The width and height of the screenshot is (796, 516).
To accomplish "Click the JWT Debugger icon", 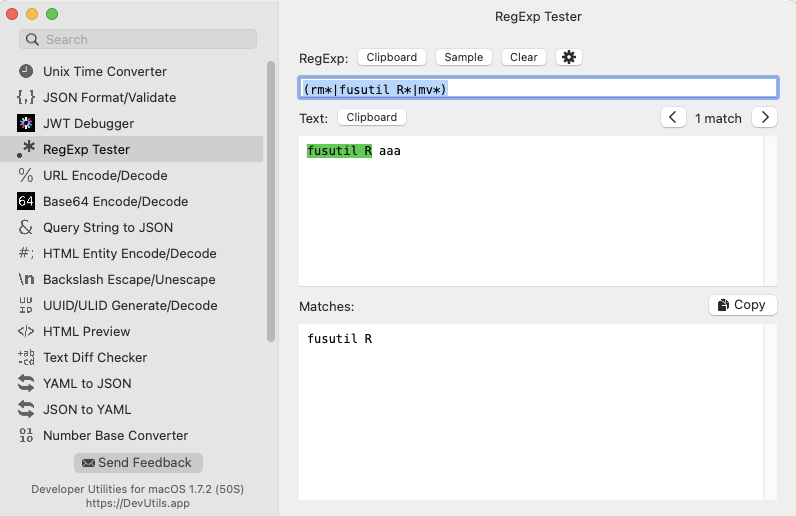I will click(26, 124).
